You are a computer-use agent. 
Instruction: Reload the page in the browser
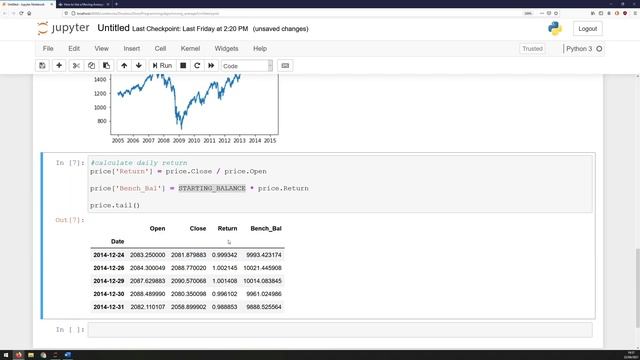coord(21,13)
